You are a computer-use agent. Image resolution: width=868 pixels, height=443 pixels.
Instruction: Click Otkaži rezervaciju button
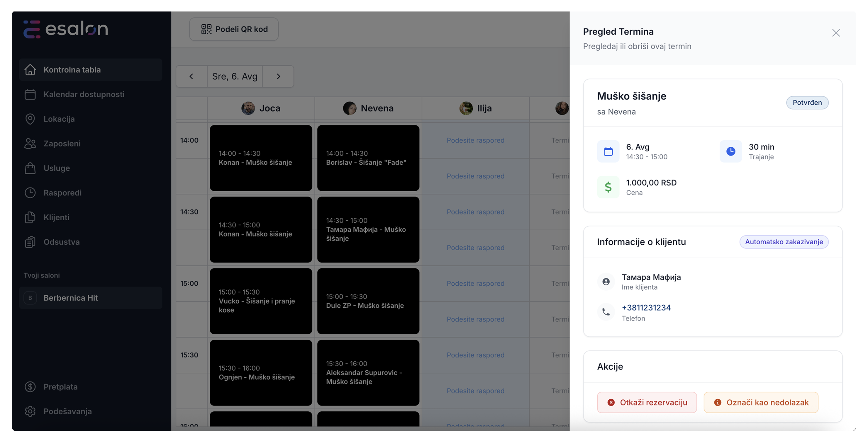pos(647,402)
